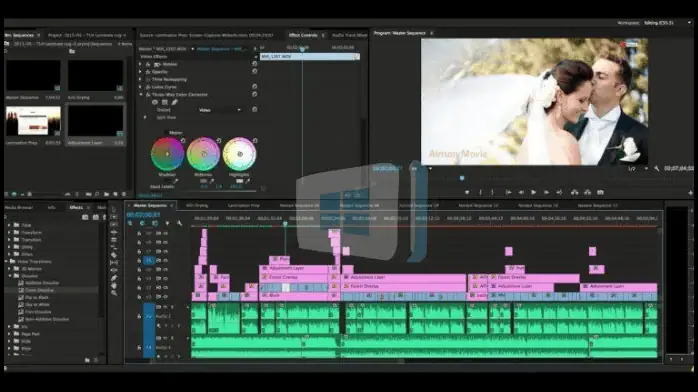The image size is (698, 392).
Task: Open Program monitor settings wrench
Action: [657, 169]
